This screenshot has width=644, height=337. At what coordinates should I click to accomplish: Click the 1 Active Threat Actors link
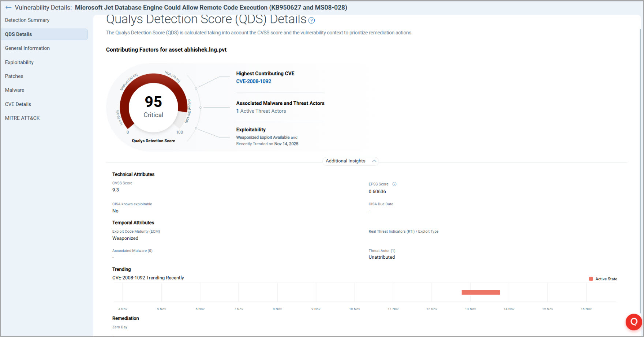[x=261, y=111]
